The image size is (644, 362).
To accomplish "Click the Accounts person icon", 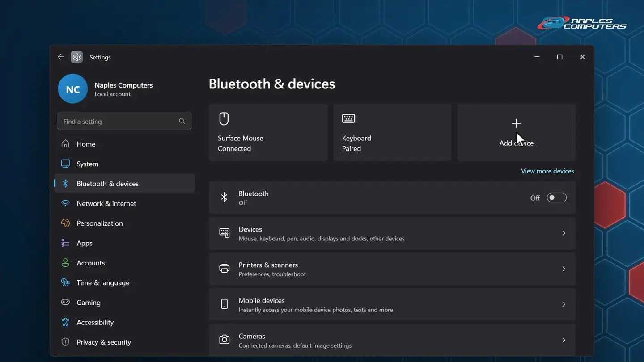I will click(65, 263).
